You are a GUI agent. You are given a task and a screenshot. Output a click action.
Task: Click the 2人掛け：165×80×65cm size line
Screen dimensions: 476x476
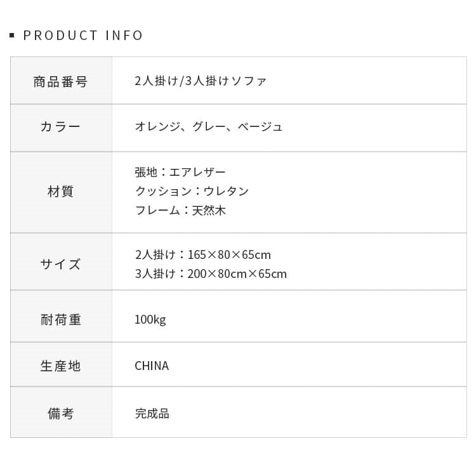202,255
